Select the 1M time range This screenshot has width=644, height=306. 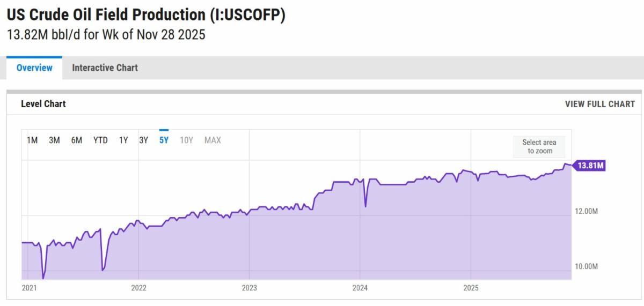click(32, 140)
